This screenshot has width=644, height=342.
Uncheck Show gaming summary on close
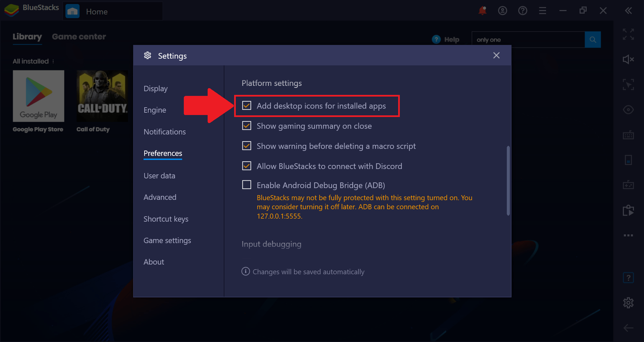coord(247,126)
